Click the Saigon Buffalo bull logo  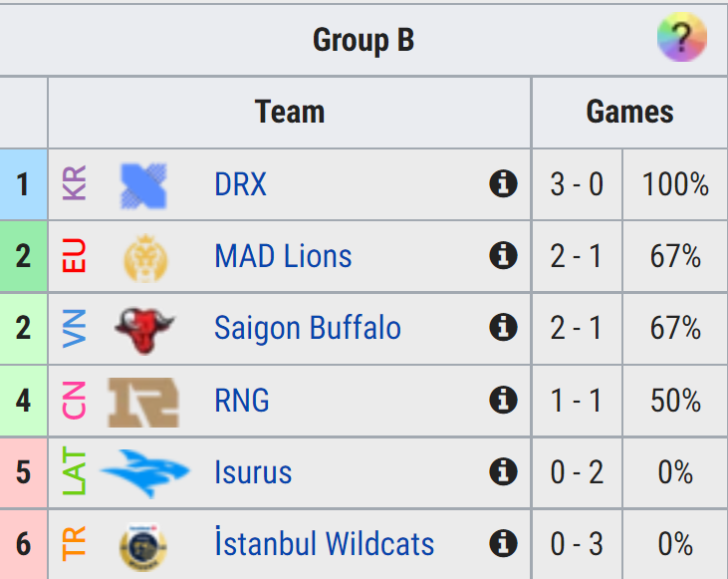pos(144,330)
